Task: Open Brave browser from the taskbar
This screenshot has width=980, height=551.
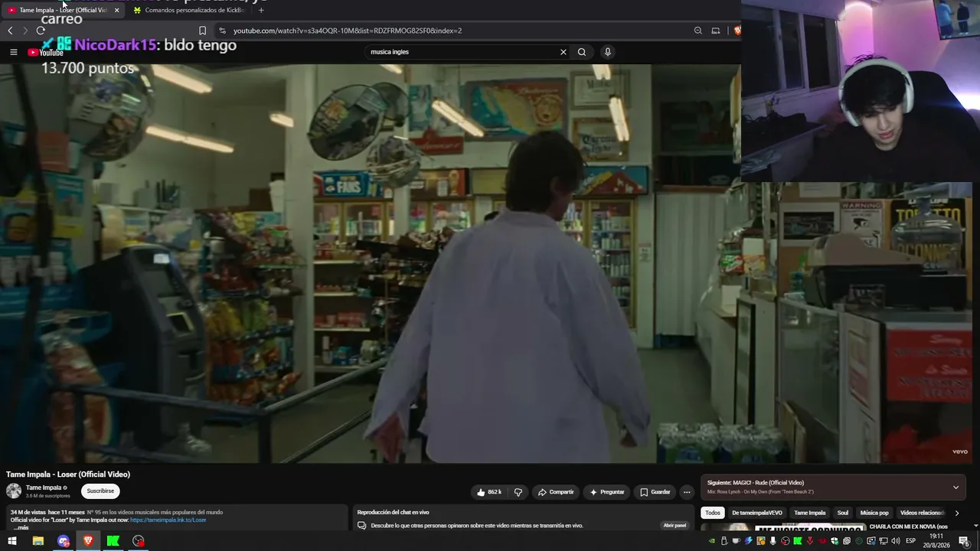Action: click(x=88, y=541)
